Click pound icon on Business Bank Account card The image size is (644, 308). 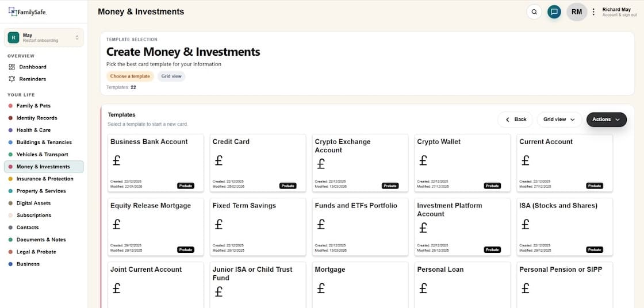(x=116, y=160)
